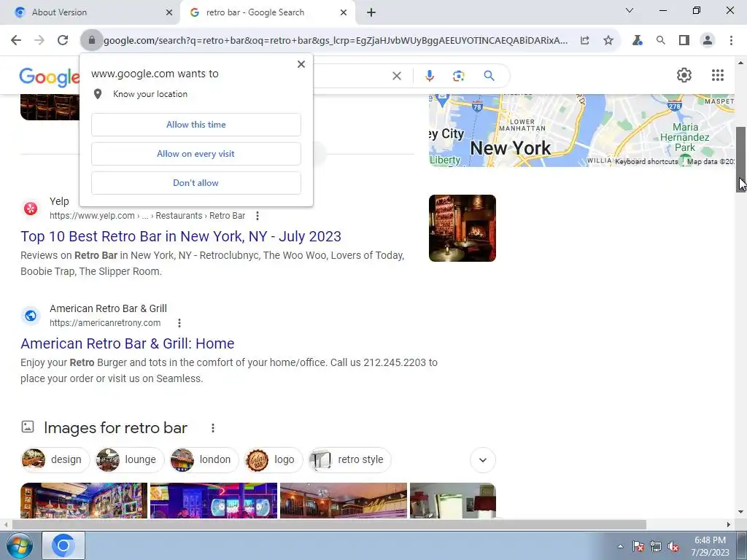Click the Yelp result fireplace thumbnail
Screen dimensions: 747x560
[462, 228]
